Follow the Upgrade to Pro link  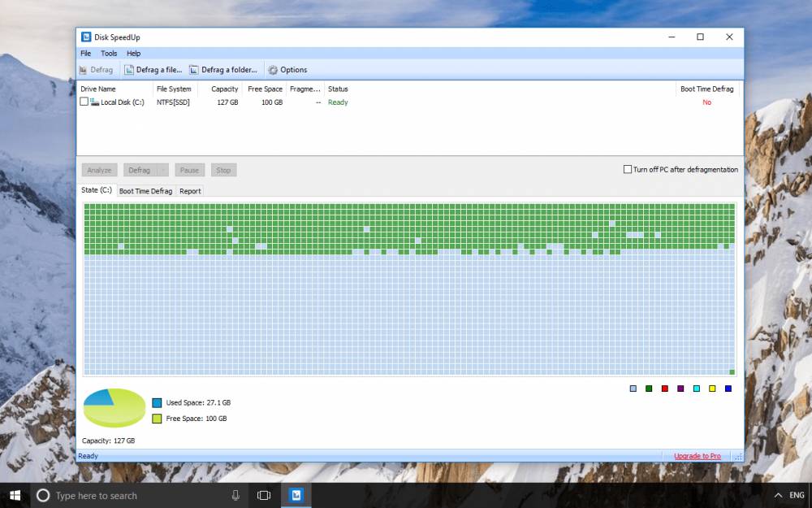click(x=697, y=456)
